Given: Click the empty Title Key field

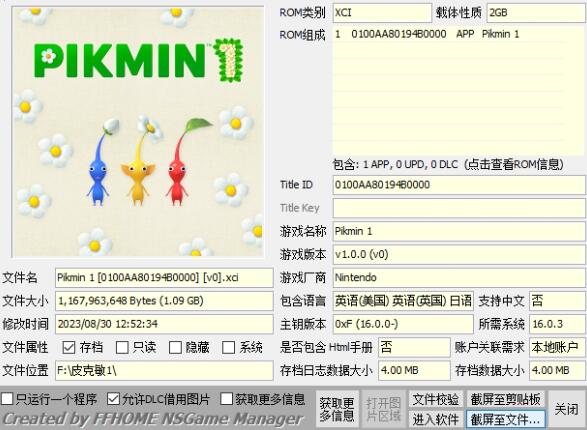Looking at the screenshot, I should coord(459,208).
